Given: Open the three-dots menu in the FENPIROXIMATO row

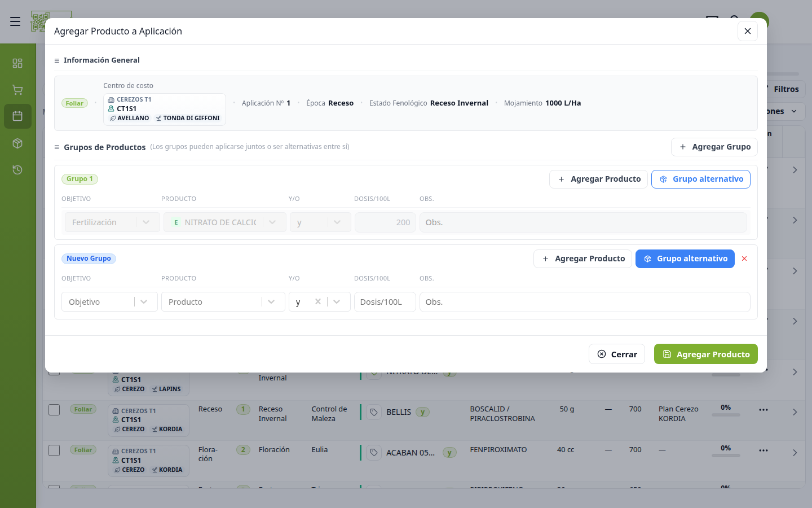Looking at the screenshot, I should [764, 450].
